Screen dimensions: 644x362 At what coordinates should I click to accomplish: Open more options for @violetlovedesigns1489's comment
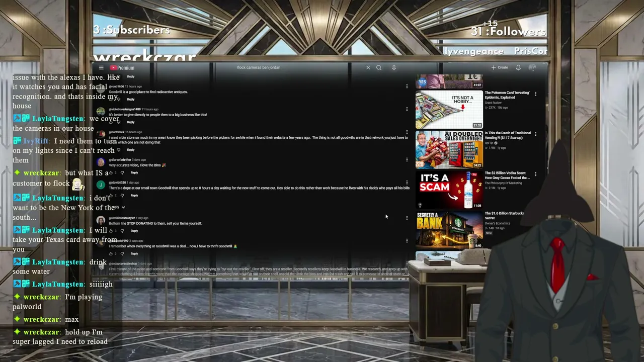coord(407,109)
